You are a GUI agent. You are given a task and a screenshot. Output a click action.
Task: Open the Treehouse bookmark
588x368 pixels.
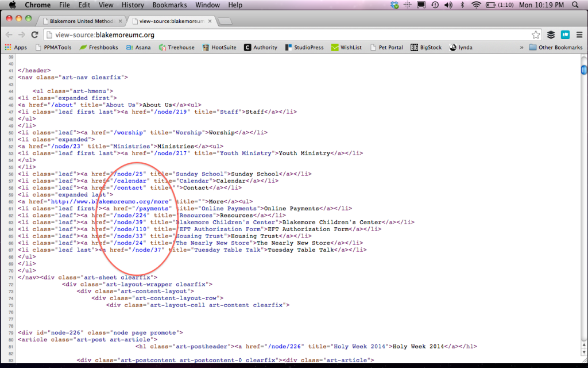177,47
